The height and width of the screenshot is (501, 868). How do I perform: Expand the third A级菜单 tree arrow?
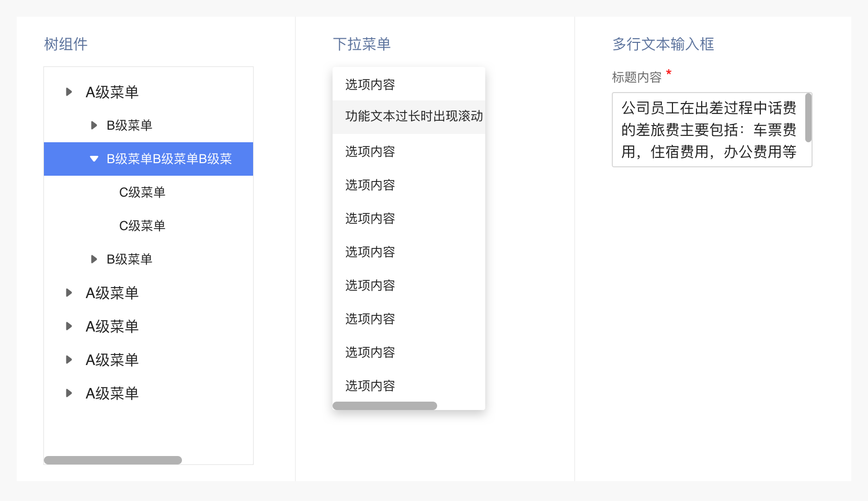[x=68, y=326]
